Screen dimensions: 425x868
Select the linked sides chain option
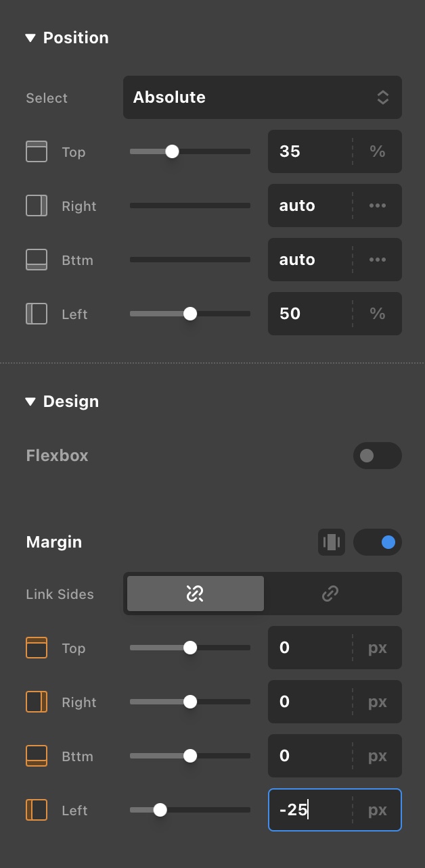coord(330,594)
